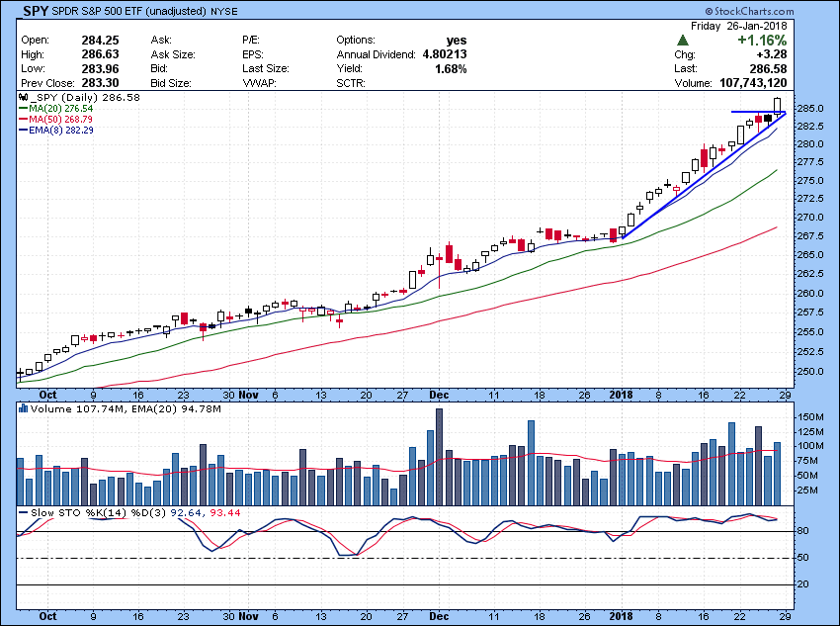Click the Annual Dividend value 4.80213
Viewport: 840px width, 626px height.
coord(444,54)
